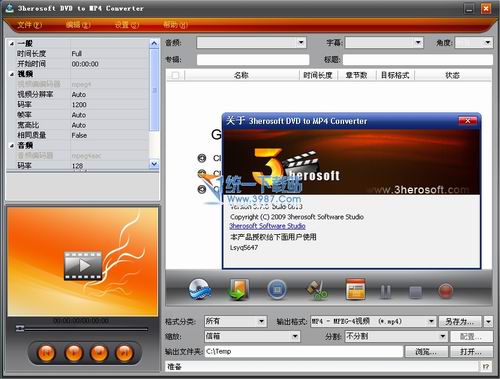This screenshot has height=379, width=500.
Task: Collapse the 一般 general settings group
Action: (12, 43)
